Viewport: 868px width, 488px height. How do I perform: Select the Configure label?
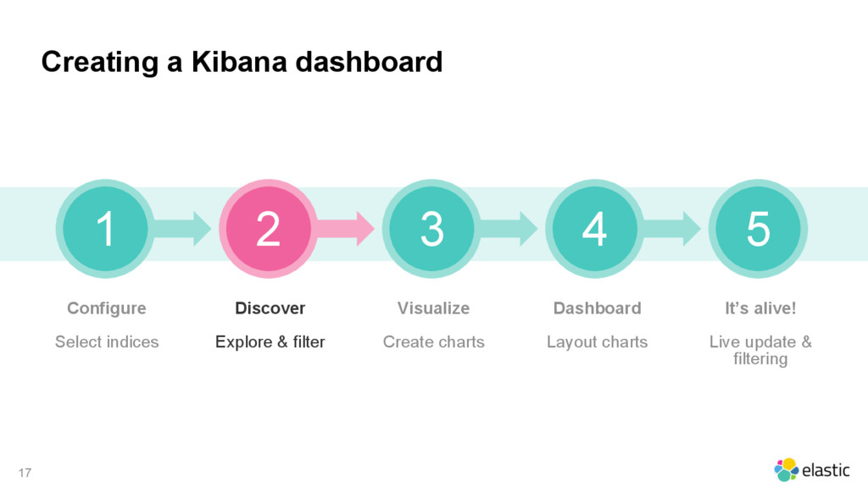click(107, 308)
